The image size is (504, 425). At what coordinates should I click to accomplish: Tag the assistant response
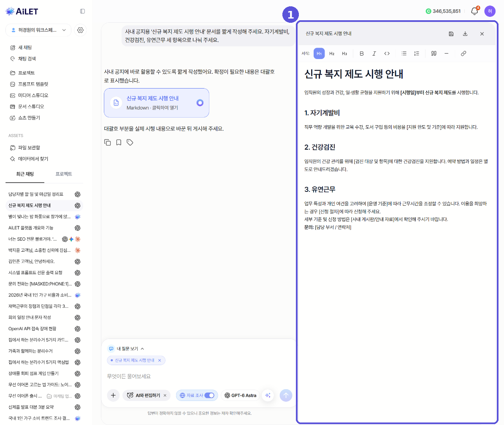point(130,143)
